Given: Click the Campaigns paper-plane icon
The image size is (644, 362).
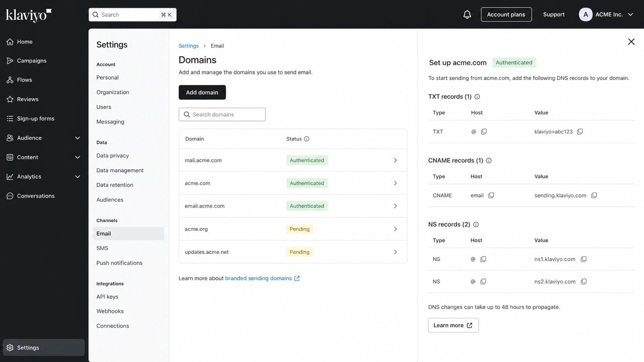Looking at the screenshot, I should pyautogui.click(x=10, y=61).
